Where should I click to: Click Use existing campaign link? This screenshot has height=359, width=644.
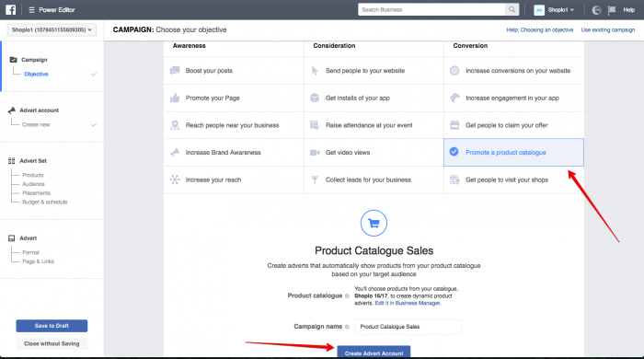pyautogui.click(x=608, y=30)
